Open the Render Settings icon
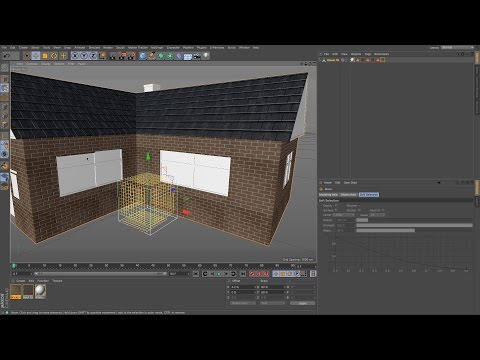 coord(132,56)
